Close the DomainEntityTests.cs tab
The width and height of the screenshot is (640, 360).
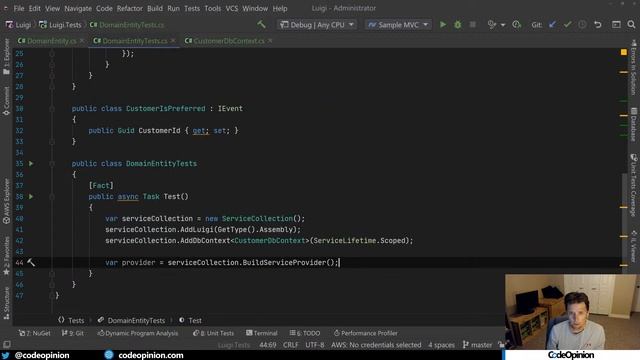pos(173,41)
